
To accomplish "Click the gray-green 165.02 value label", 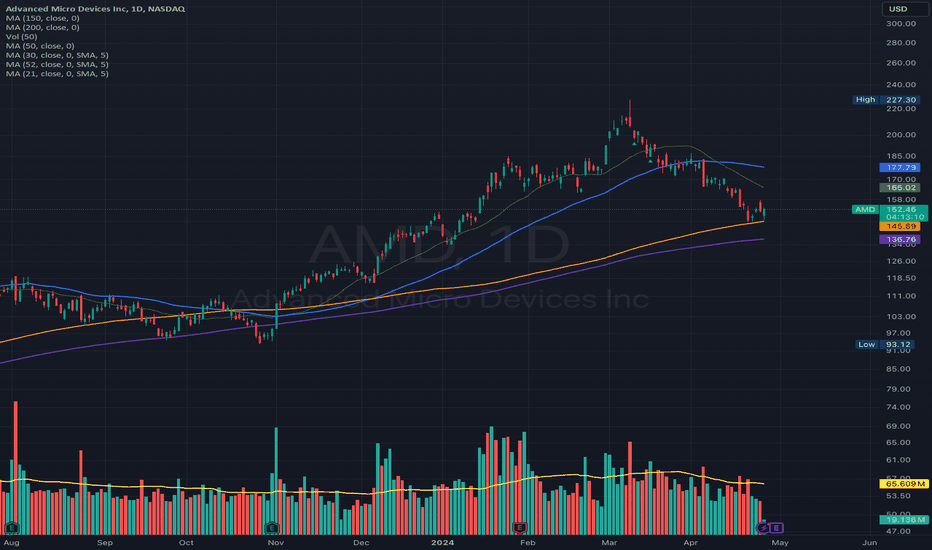I will tap(900, 187).
